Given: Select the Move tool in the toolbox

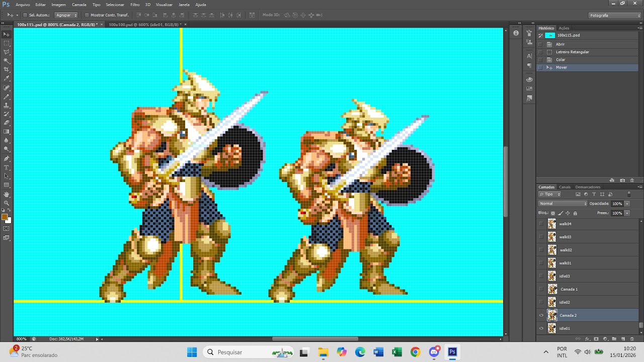Looking at the screenshot, I should pyautogui.click(x=7, y=34).
